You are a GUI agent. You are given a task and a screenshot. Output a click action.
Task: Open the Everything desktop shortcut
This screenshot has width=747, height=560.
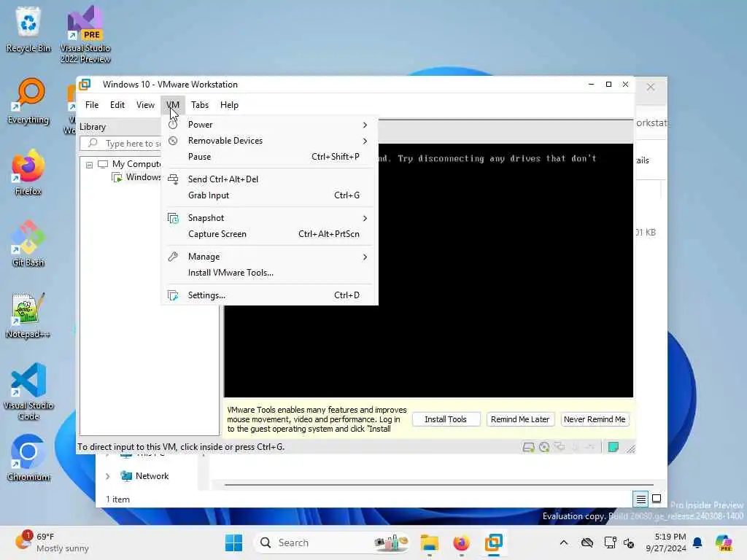click(x=28, y=101)
